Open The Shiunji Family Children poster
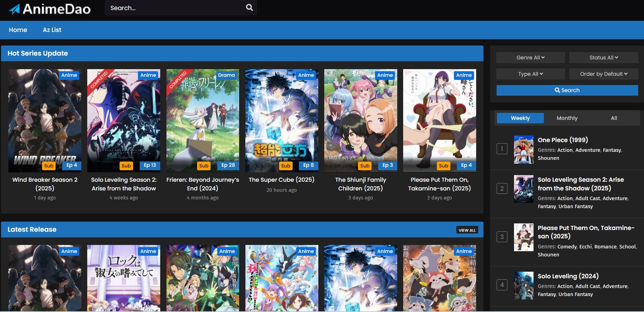 (360, 121)
